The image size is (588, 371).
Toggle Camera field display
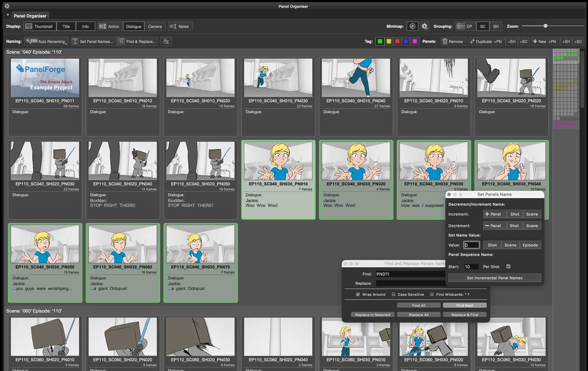(x=155, y=27)
